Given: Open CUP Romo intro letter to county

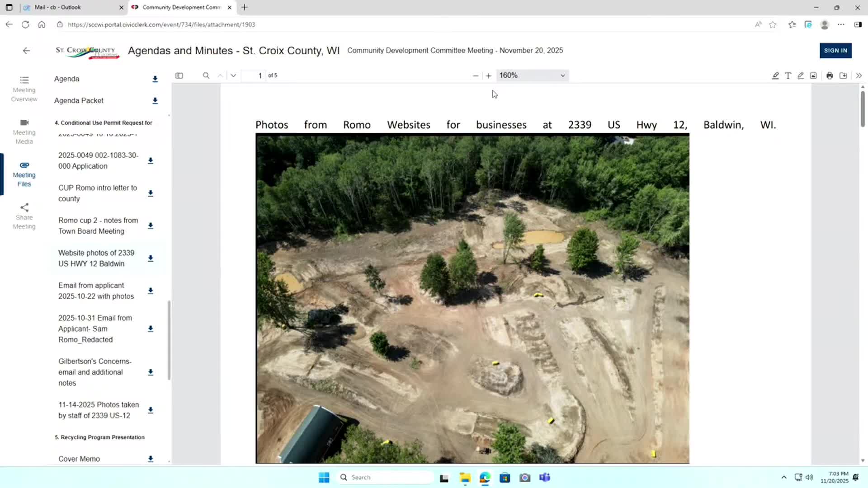Looking at the screenshot, I should [x=97, y=193].
